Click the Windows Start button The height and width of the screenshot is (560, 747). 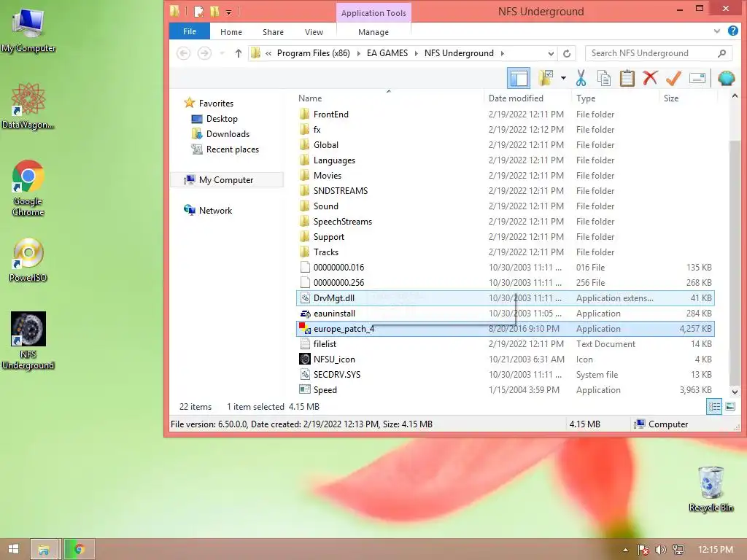click(13, 549)
